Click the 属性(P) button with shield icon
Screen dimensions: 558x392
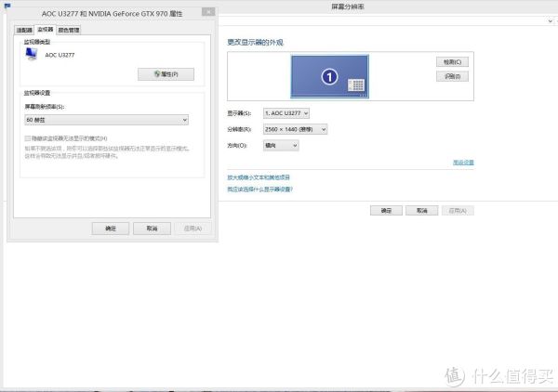(166, 74)
